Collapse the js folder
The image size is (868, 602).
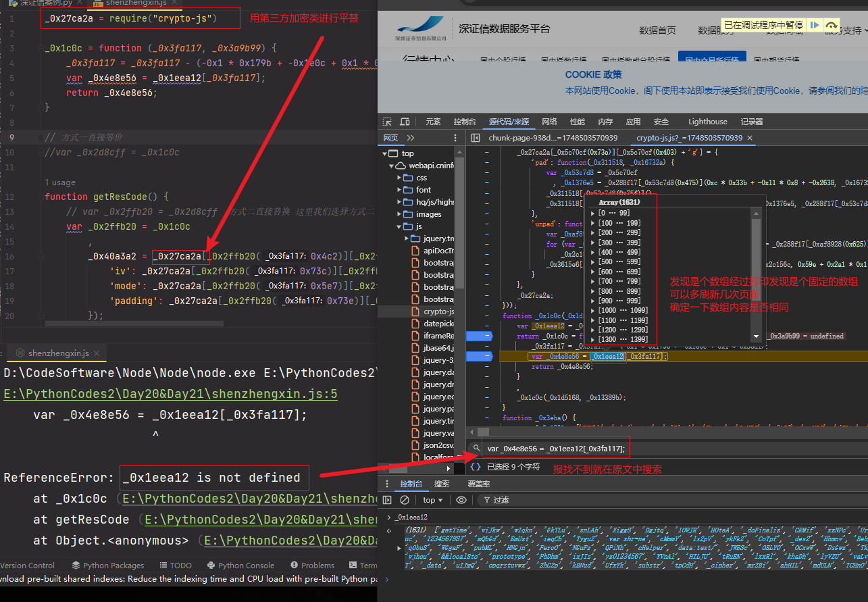click(399, 226)
